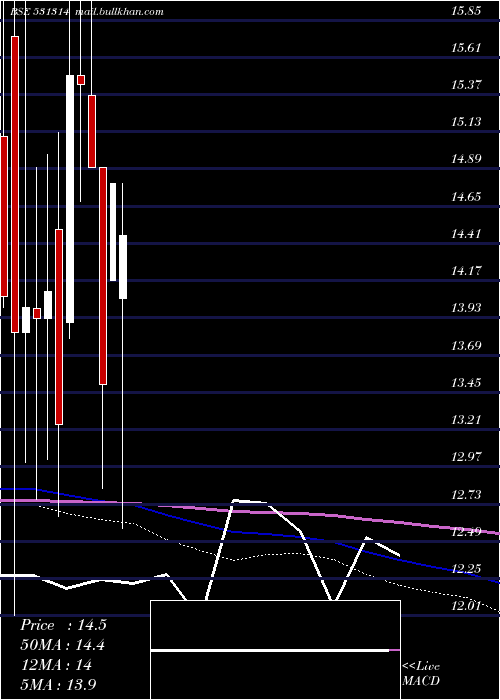Viewport: 500px width, 700px height.
Task: Click the 15.61 price axis label
Action: [x=466, y=48]
